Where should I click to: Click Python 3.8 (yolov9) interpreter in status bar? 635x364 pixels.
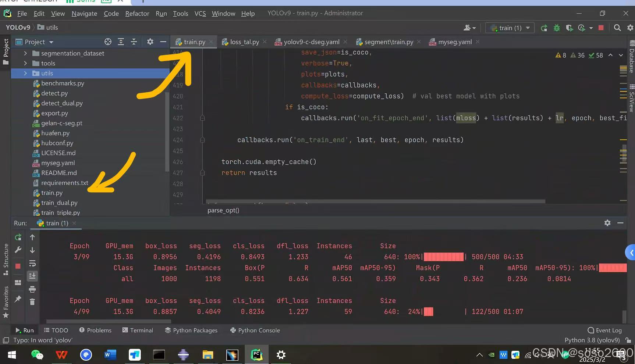pyautogui.click(x=592, y=340)
